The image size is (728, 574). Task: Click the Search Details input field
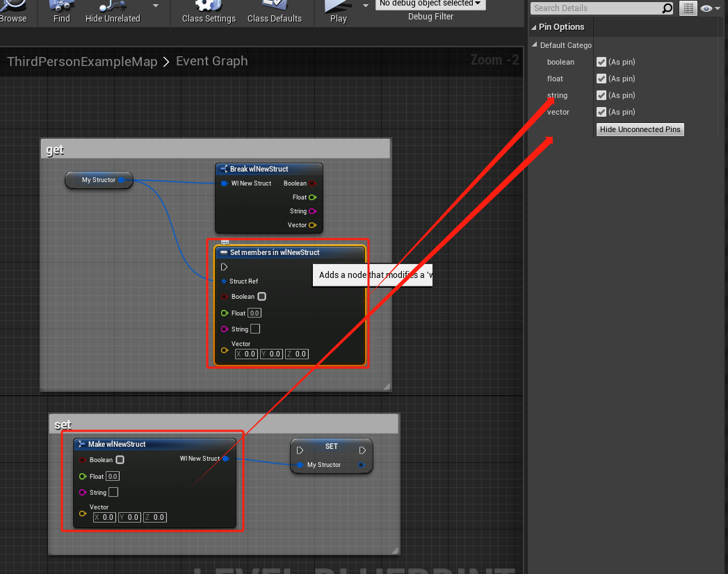[x=596, y=8]
